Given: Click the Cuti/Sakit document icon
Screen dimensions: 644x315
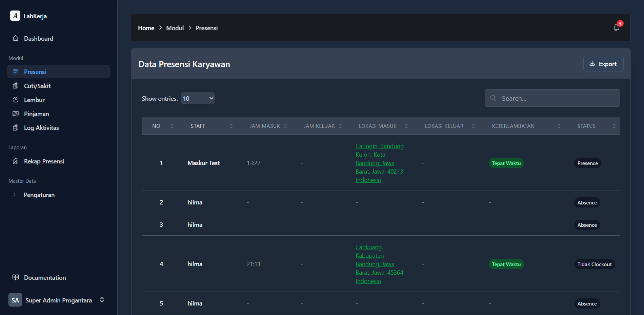Looking at the screenshot, I should pos(16,86).
